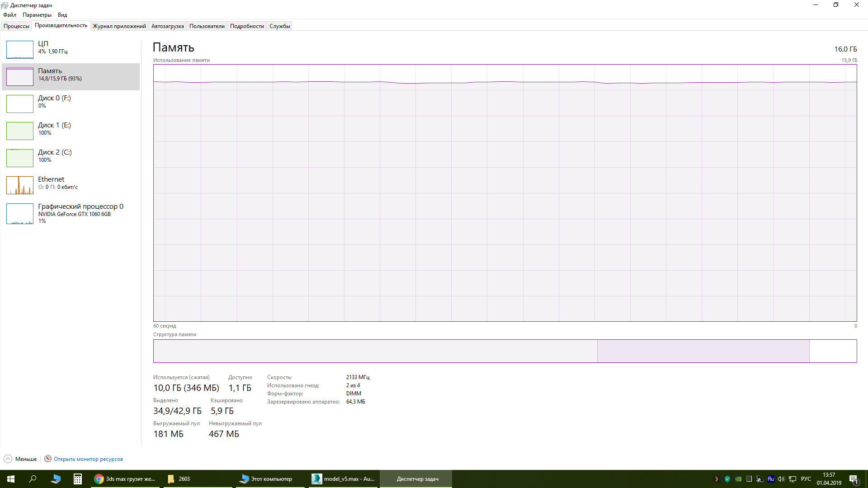
Task: Click the resource monitor icon
Action: 48,459
